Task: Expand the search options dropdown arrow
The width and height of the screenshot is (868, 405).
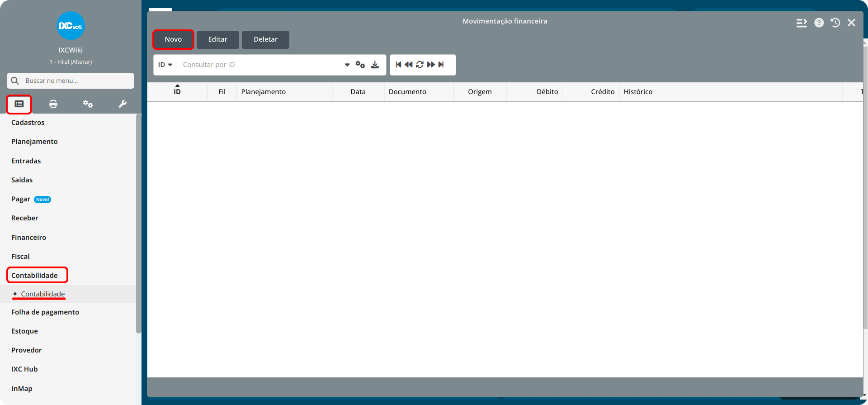Action: point(347,65)
